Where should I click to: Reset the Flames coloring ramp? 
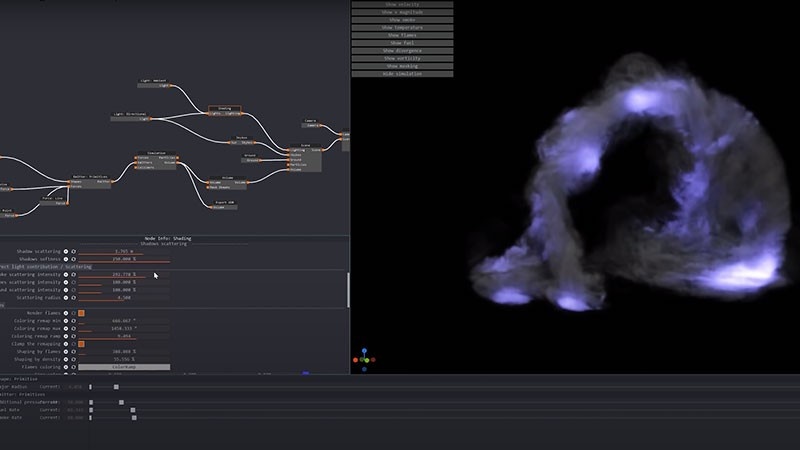tap(73, 367)
